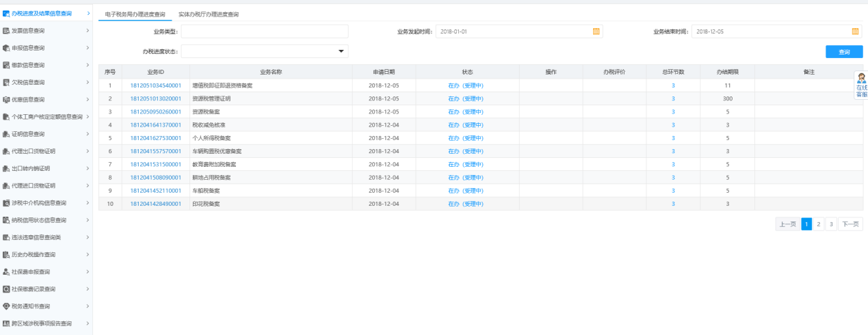Click the 社保缴费记录查询 sidebar icon
Viewport: 868px width, 335px height.
coord(6,289)
